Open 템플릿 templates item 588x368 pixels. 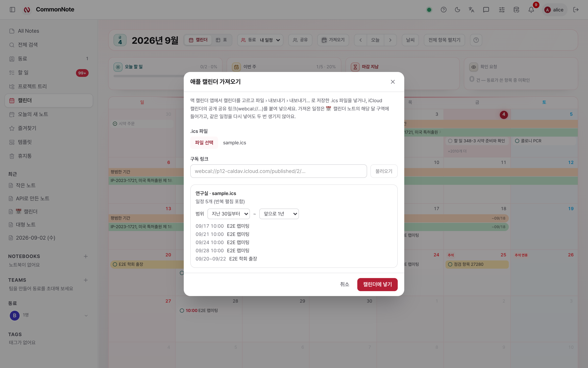(x=49, y=142)
